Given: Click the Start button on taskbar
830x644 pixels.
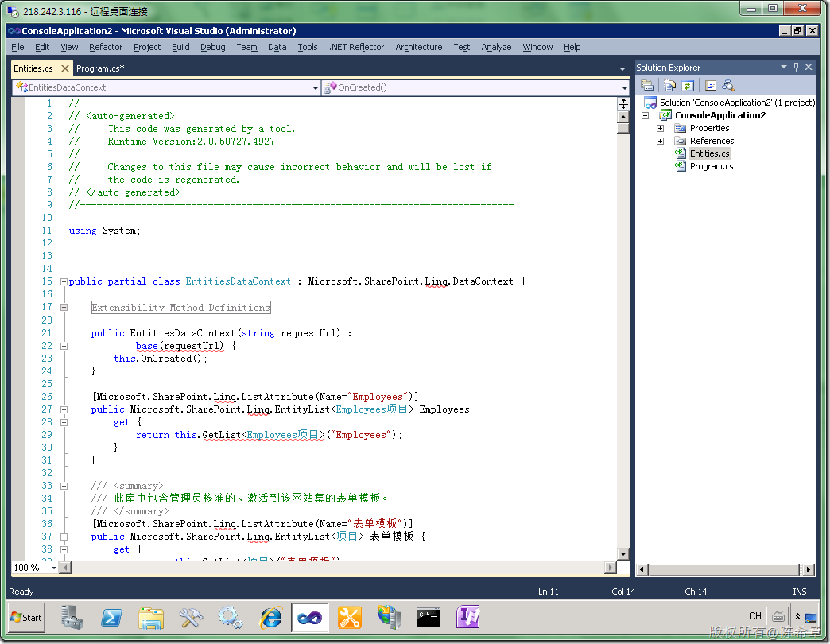Looking at the screenshot, I should 26,618.
